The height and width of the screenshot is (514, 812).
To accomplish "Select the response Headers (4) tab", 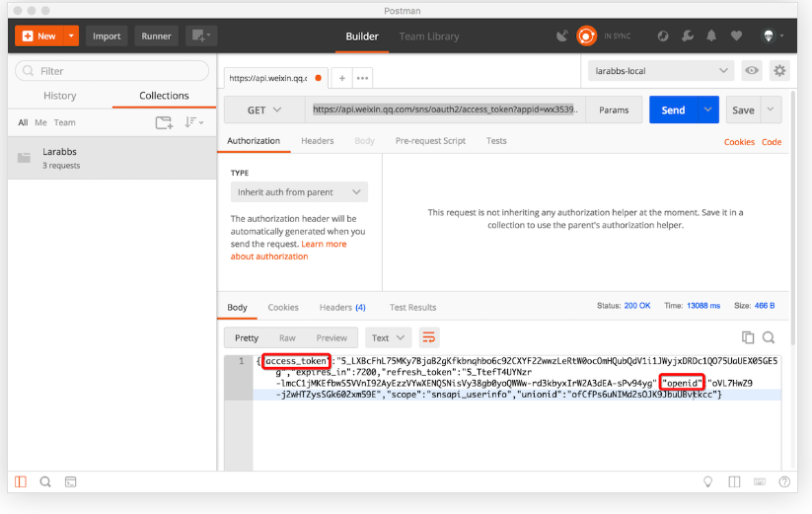I will click(x=342, y=308).
